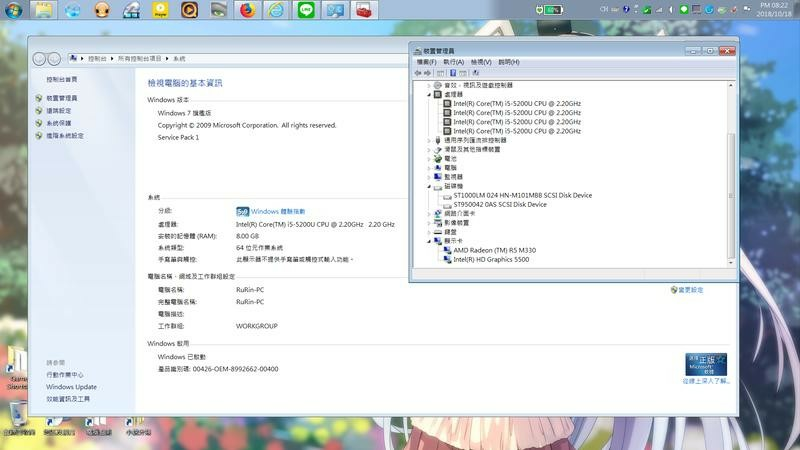Click the genuine Microsoft software badge
Screen dimensions: 800x450
tap(706, 364)
